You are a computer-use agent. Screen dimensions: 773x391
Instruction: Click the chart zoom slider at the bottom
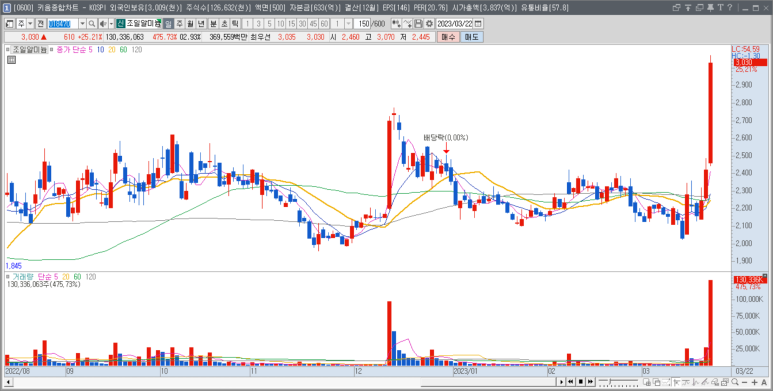[618, 382]
